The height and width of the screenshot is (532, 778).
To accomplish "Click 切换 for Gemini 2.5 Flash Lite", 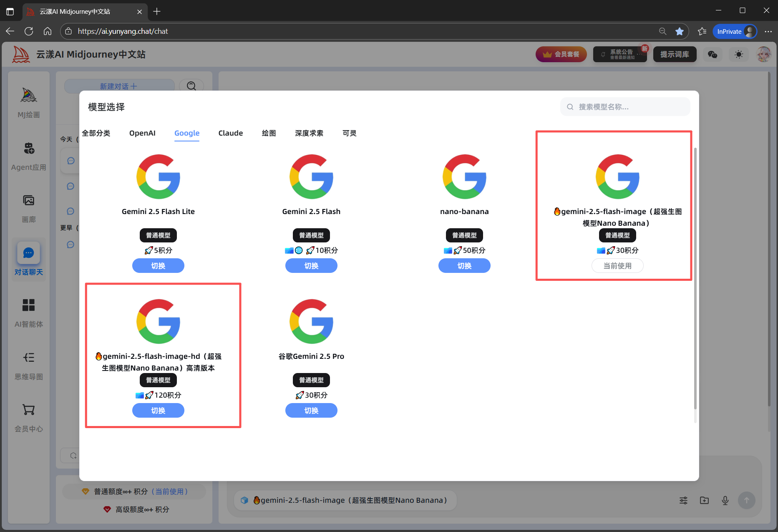I will point(158,266).
